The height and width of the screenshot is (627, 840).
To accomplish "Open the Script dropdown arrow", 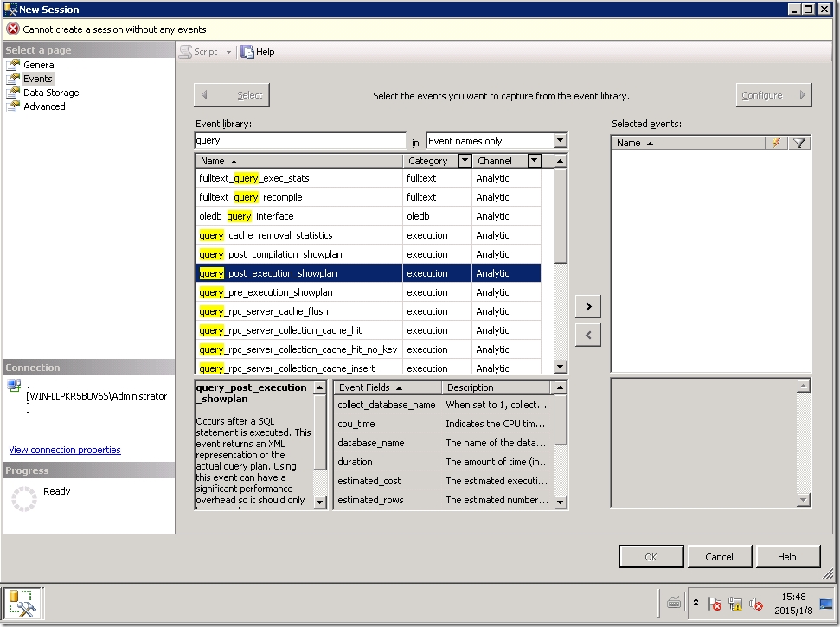I will (228, 52).
